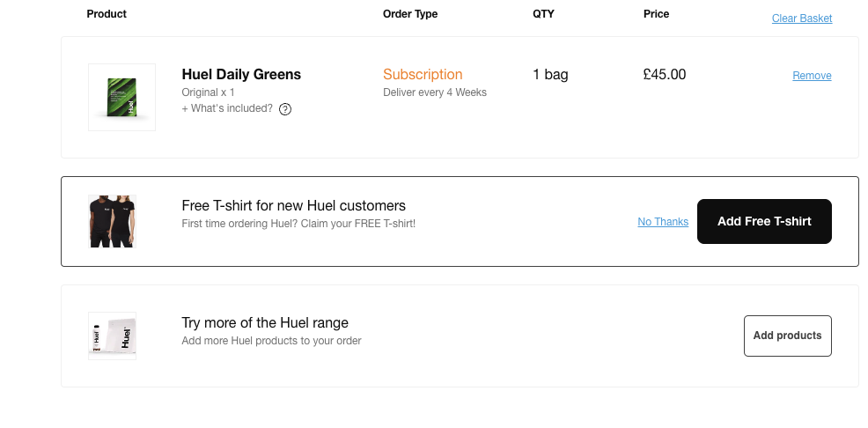Image resolution: width=868 pixels, height=428 pixels.
Task: Click the free T-shirt models thumbnail
Action: click(x=112, y=221)
